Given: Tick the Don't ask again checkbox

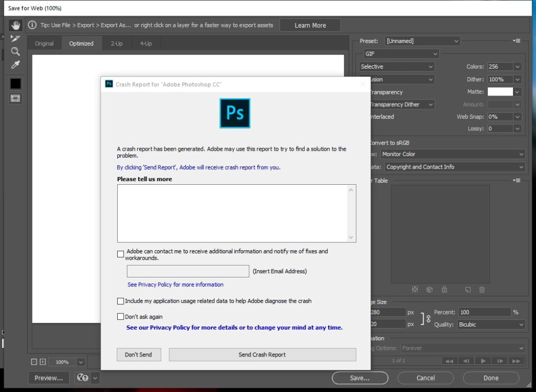Looking at the screenshot, I should click(120, 317).
